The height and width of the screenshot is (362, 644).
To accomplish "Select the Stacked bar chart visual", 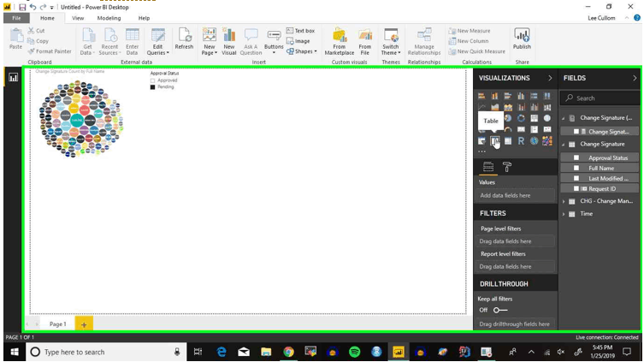I will [482, 96].
